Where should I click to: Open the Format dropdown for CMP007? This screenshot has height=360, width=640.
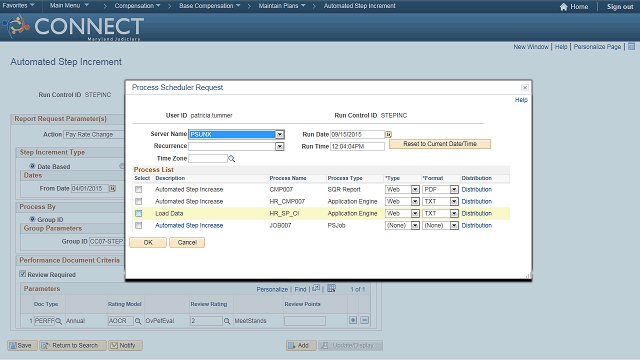click(x=454, y=189)
